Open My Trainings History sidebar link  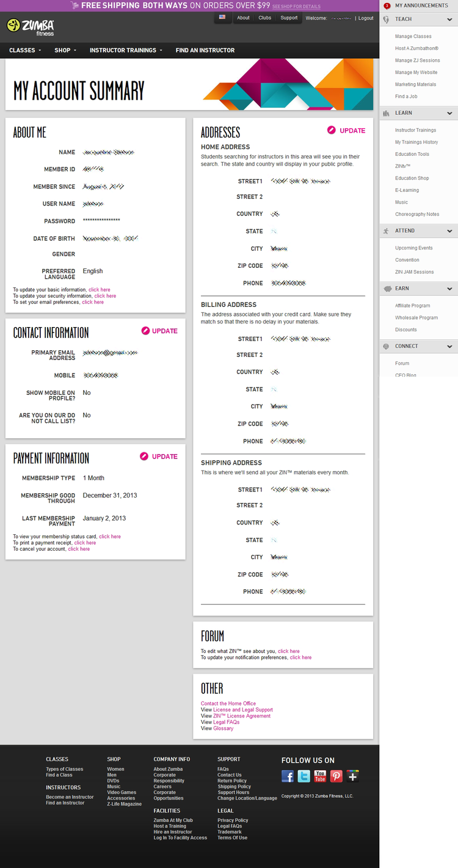(x=416, y=142)
